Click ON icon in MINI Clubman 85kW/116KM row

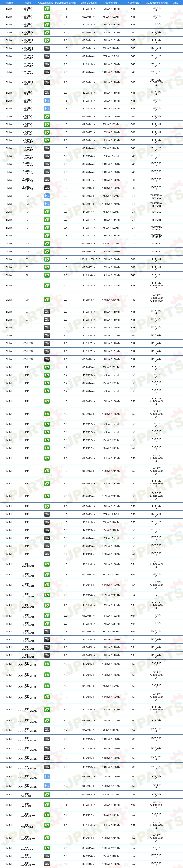coord(47,632)
